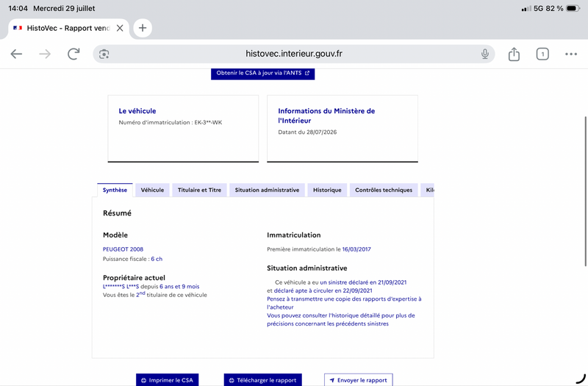Click the PEUGEOT 2008 model text
The height and width of the screenshot is (386, 588).
(123, 249)
